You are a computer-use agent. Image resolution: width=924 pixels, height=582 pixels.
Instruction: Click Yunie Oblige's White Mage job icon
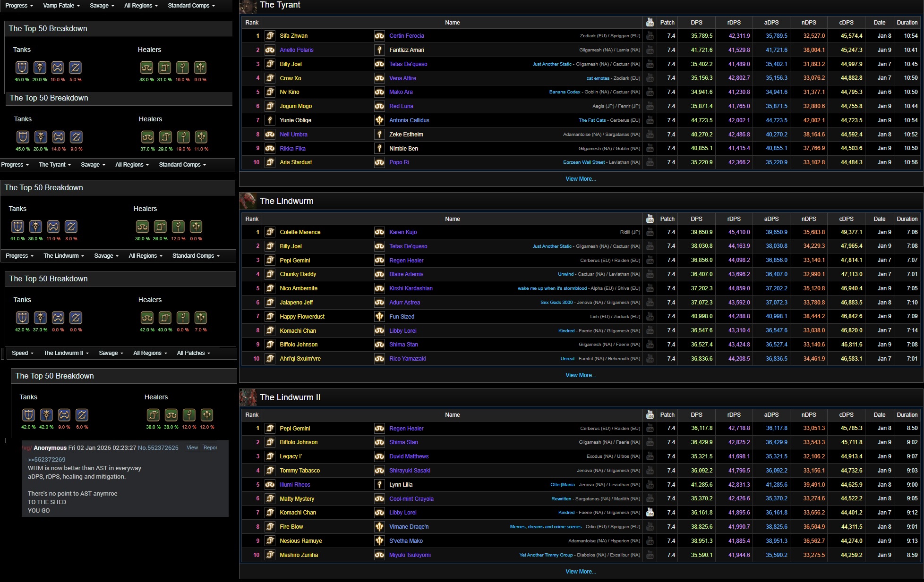point(270,120)
